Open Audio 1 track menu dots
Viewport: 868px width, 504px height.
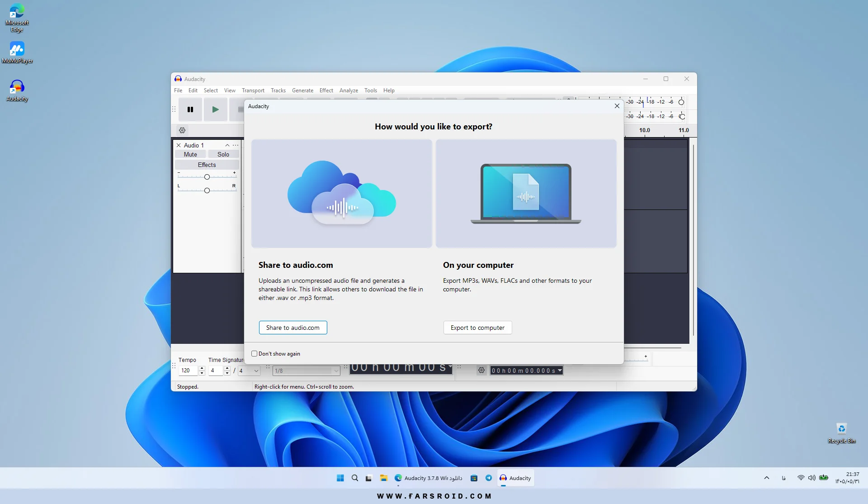(236, 145)
